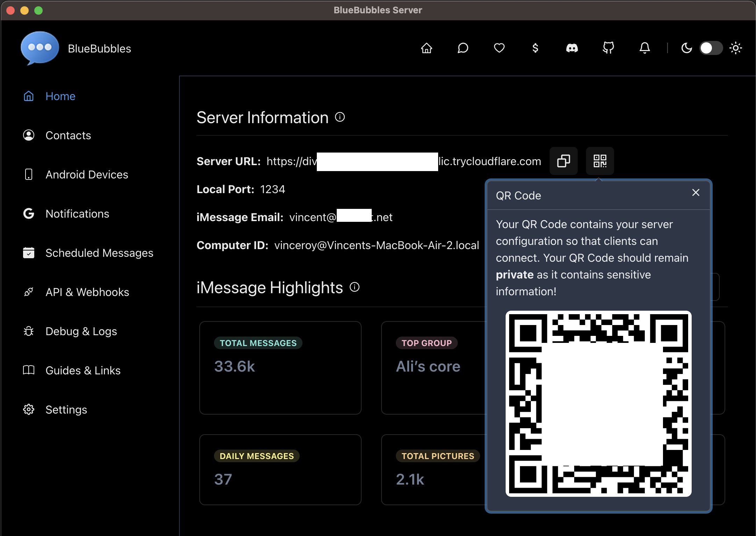Click the Total Pictures 2.1k card
The image size is (756, 536).
(434, 470)
